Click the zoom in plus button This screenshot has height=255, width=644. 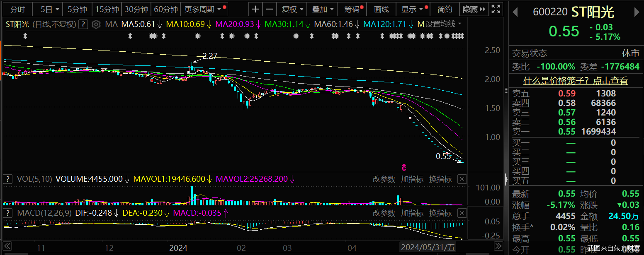tap(255, 9)
